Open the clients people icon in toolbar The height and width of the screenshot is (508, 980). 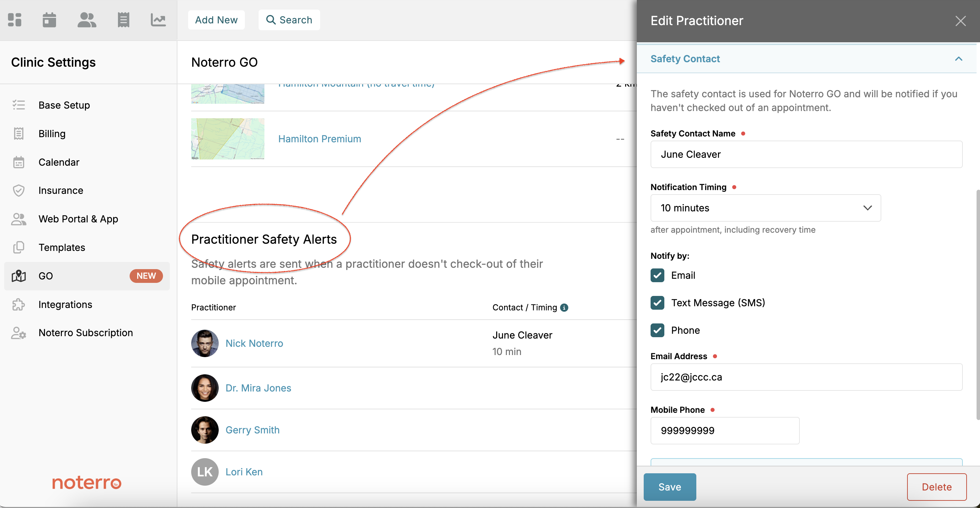[87, 20]
